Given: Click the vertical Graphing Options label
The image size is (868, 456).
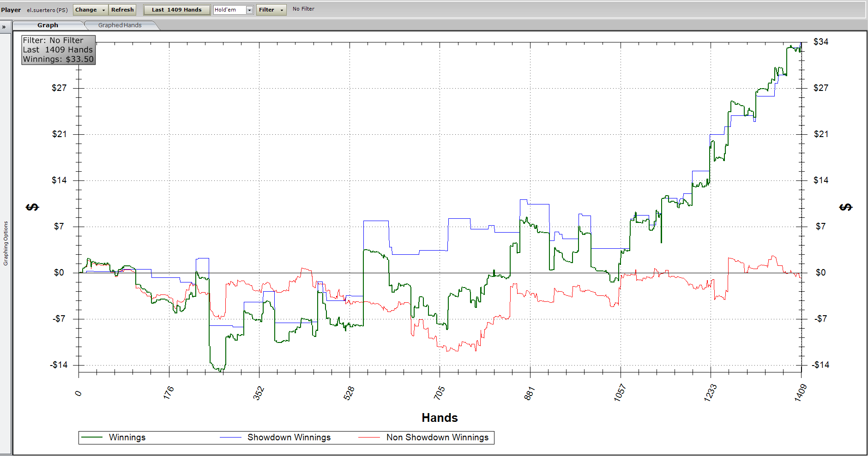Looking at the screenshot, I should [6, 243].
